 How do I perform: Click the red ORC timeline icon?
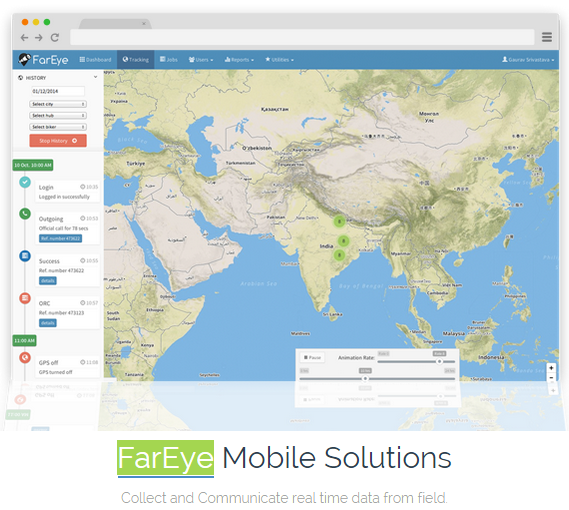click(25, 298)
